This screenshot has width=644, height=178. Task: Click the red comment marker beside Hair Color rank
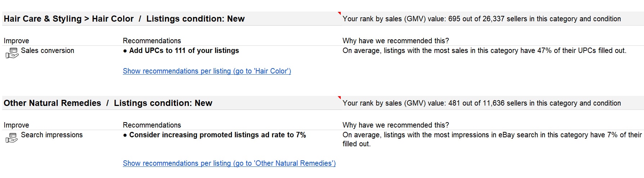click(x=339, y=13)
